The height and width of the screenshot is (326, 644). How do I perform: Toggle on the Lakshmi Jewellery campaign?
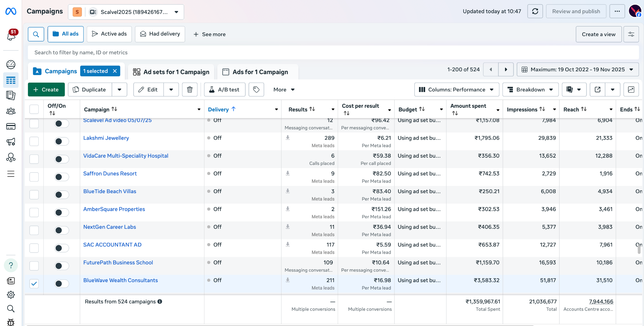pos(61,141)
